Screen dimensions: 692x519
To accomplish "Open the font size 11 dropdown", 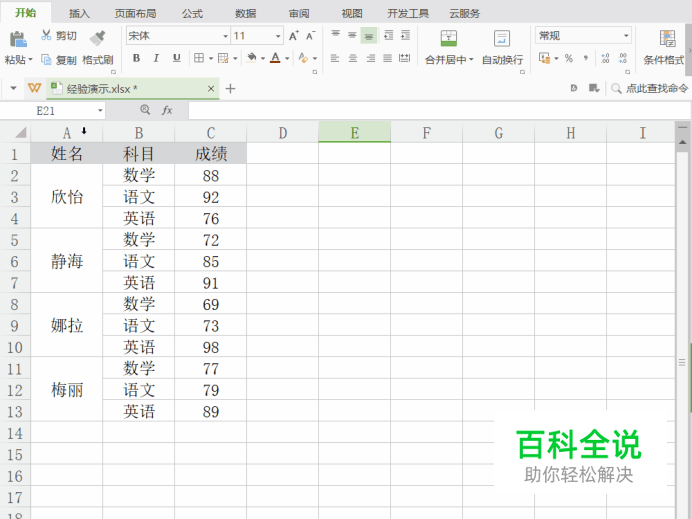I will 278,36.
